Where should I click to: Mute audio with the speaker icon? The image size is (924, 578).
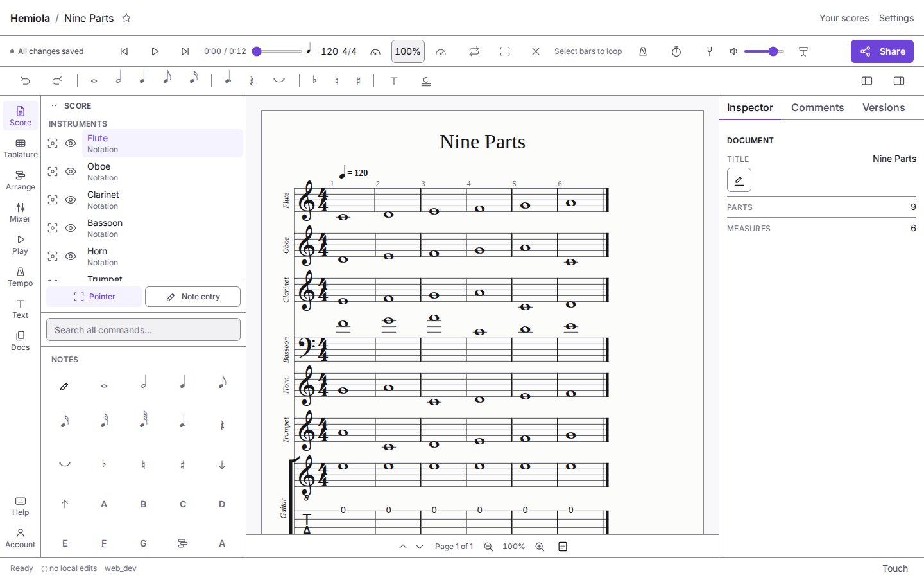pyautogui.click(x=733, y=51)
